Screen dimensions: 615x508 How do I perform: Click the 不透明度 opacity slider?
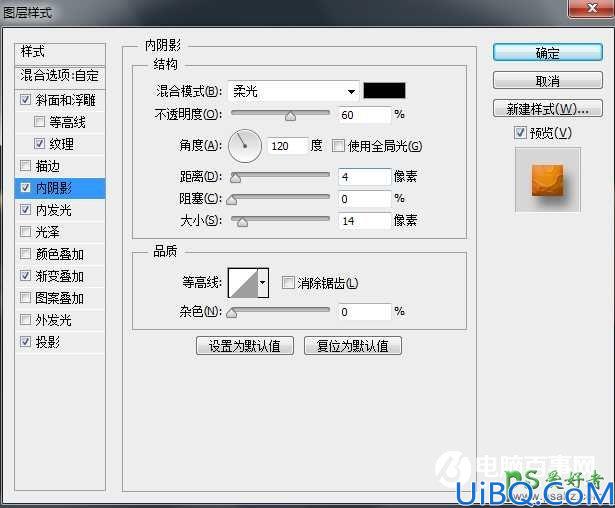tap(280, 114)
